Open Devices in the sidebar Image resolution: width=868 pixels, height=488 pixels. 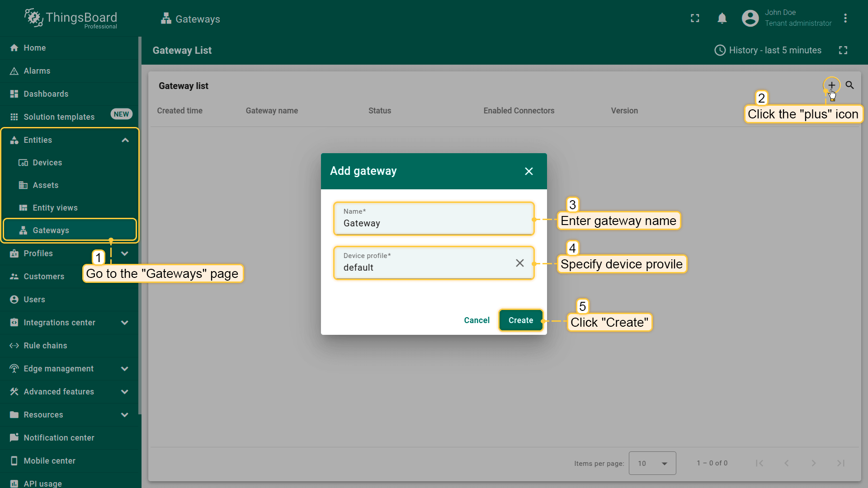pyautogui.click(x=47, y=163)
